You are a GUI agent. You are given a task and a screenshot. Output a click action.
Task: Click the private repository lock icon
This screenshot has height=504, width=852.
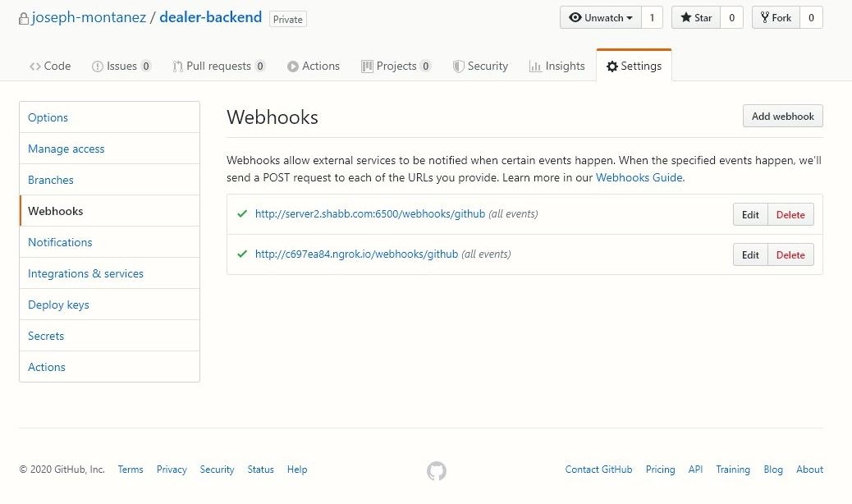click(23, 18)
